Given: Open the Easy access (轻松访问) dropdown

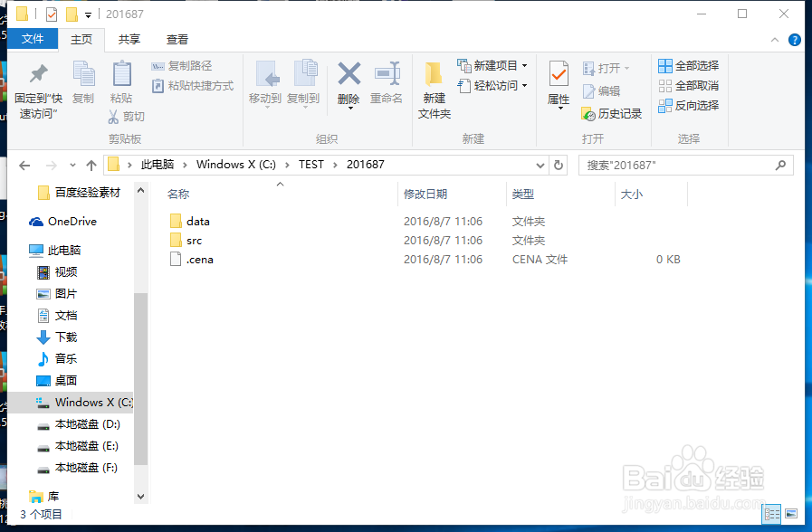Looking at the screenshot, I should (492, 85).
